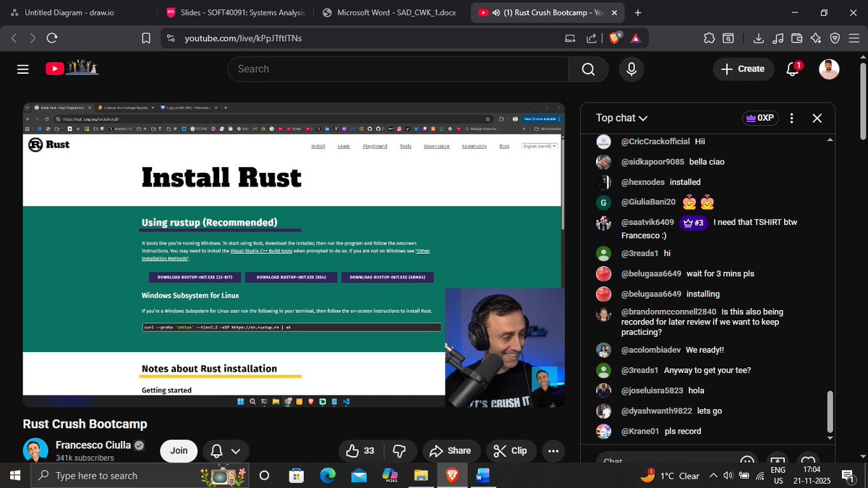Open the Brave Leo AI assistant icon
The width and height of the screenshot is (868, 488).
(815, 38)
